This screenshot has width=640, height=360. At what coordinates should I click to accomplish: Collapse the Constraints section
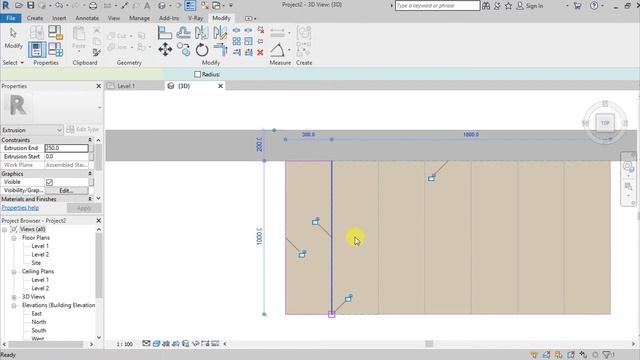[x=90, y=140]
